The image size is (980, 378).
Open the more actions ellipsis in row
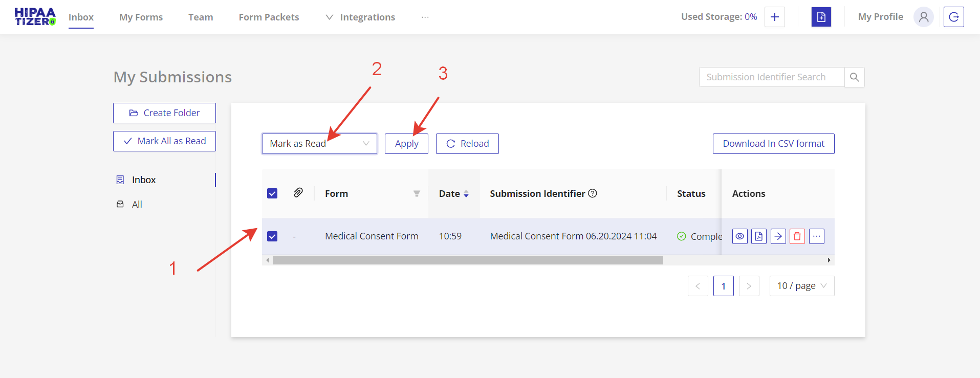click(817, 236)
